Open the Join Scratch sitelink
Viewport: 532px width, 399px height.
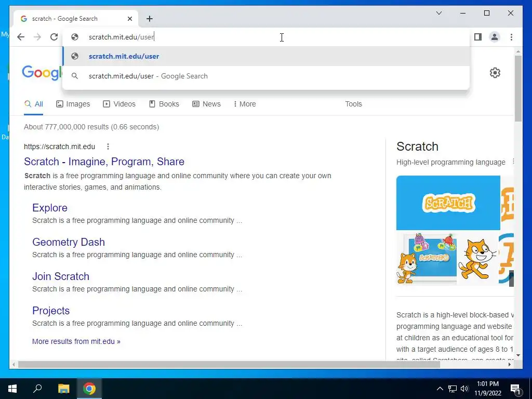61,276
